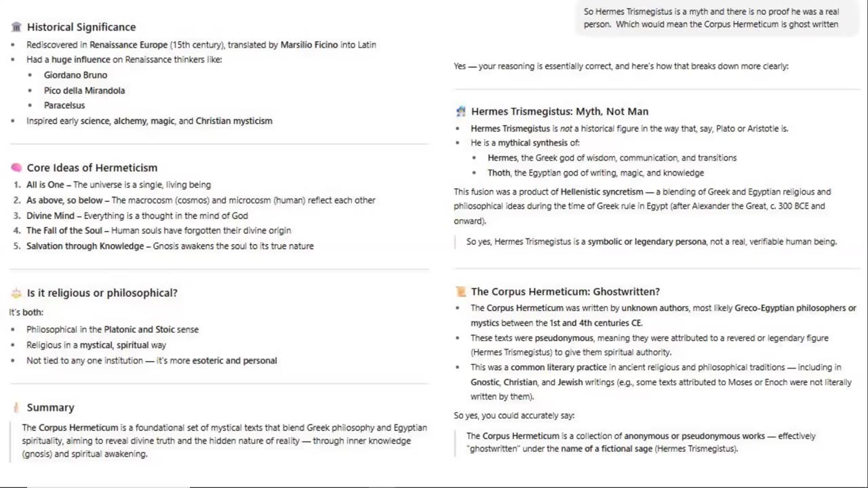868x488 pixels.
Task: Click 'Paracelsus' in the thinkers list
Action: [64, 105]
